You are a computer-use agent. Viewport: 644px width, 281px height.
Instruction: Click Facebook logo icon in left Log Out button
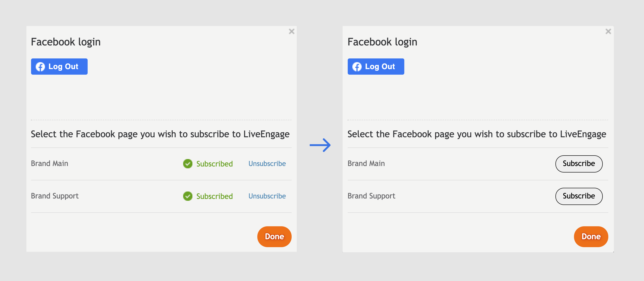pos(40,67)
